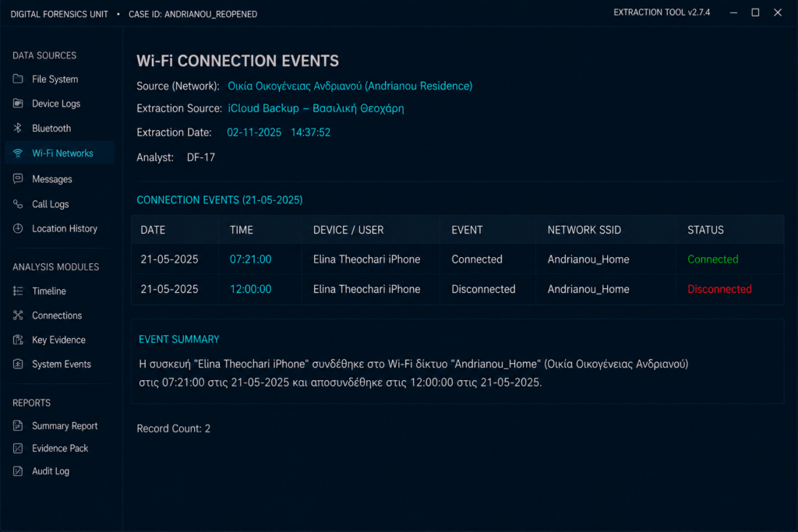Viewport: 798px width, 532px height.
Task: Select the Key Evidence icon
Action: point(18,340)
